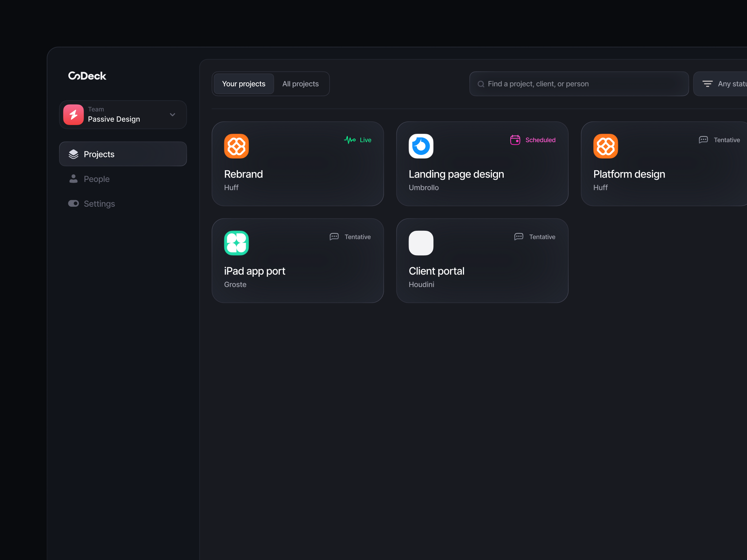This screenshot has height=560, width=747.
Task: Click the filter icon next to Any status
Action: pos(708,83)
